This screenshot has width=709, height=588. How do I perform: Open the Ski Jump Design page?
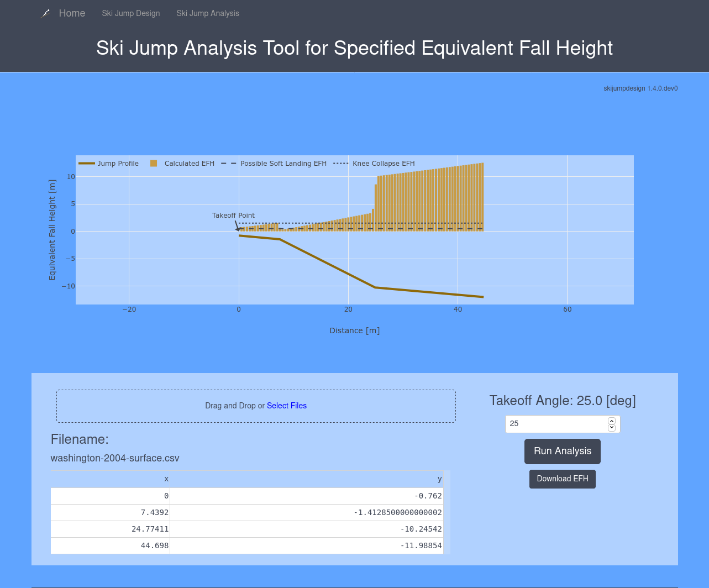coord(130,13)
